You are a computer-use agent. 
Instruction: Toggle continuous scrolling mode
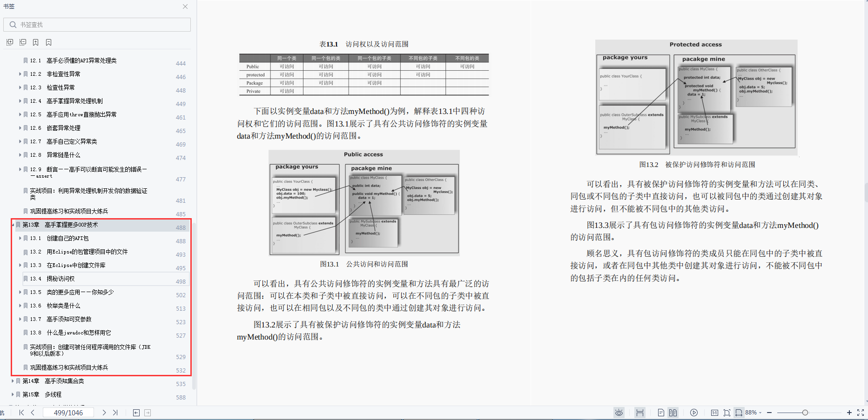(640, 413)
